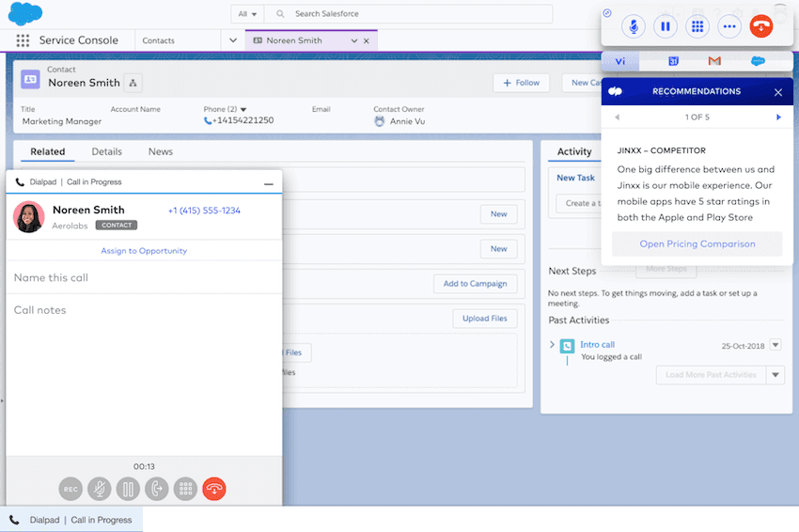Click the transfer call icon
Screen dimensions: 799x532
coord(157,489)
